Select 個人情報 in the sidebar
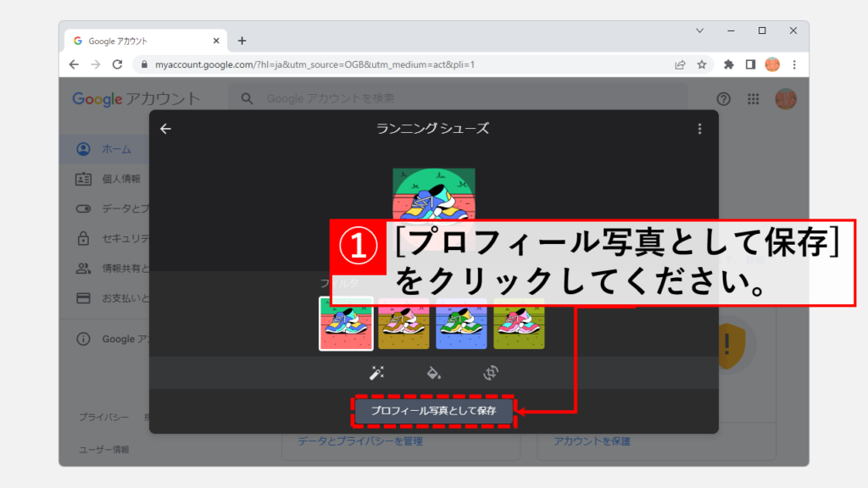The width and height of the screenshot is (868, 488). click(104, 180)
